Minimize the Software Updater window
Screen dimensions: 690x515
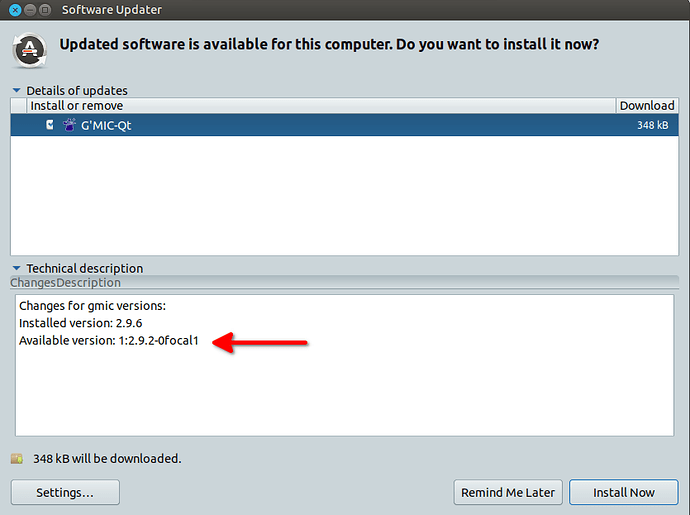29,9
